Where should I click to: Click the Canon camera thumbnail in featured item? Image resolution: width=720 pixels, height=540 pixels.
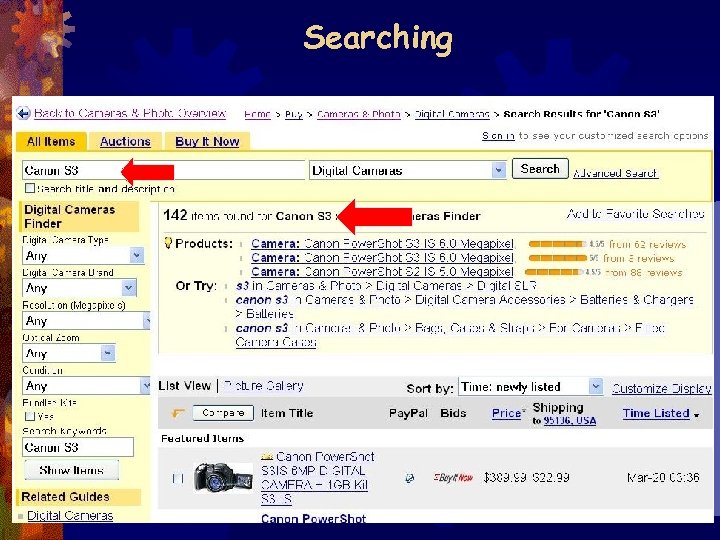[223, 478]
